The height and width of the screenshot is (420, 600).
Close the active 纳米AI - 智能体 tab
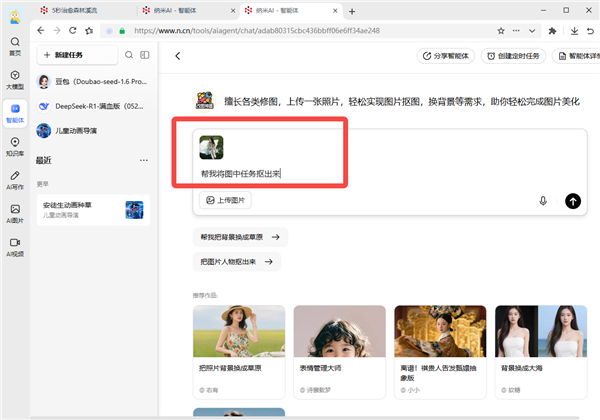pyautogui.click(x=335, y=11)
